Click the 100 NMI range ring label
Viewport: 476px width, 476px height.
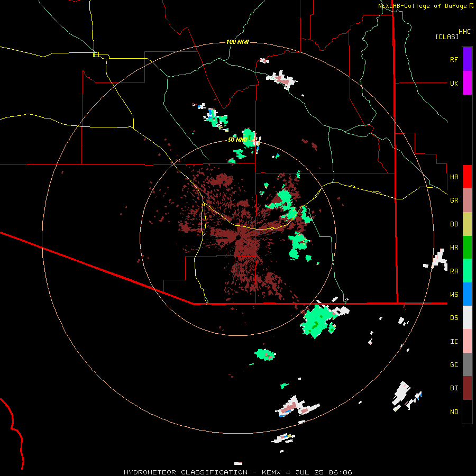tap(237, 42)
